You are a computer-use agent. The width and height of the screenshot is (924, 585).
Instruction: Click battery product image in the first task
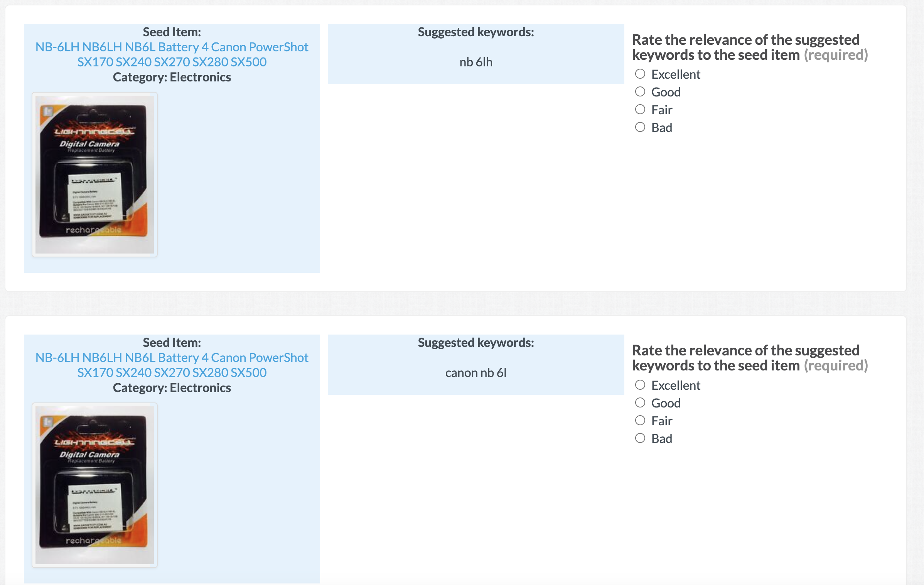click(x=94, y=174)
